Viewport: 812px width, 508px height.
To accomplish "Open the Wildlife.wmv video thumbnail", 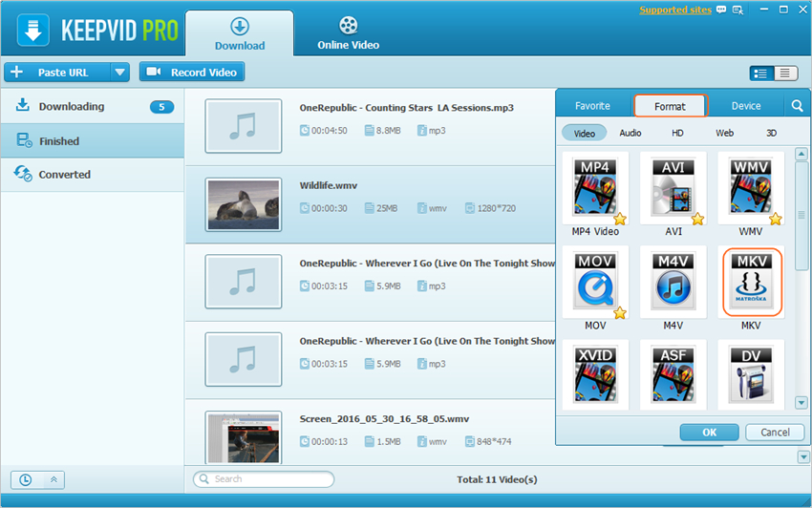I will click(x=244, y=204).
